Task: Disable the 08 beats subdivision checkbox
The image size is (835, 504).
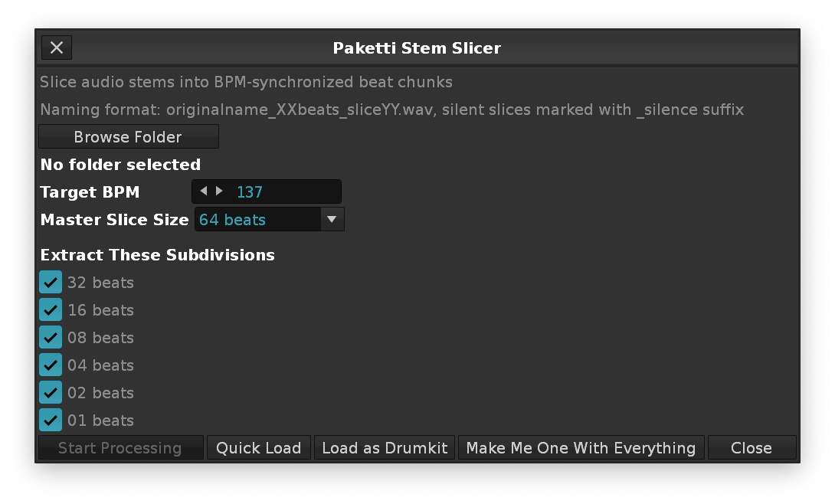Action: pos(51,338)
